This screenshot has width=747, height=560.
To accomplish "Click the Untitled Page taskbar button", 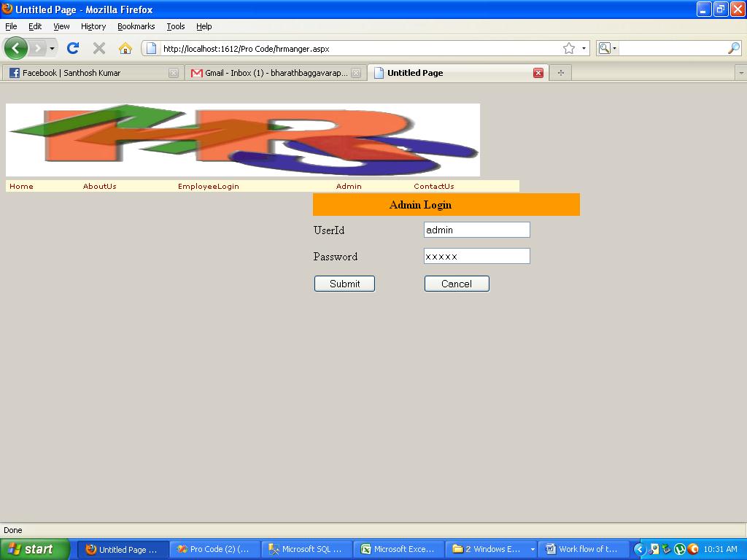I will click(x=123, y=549).
